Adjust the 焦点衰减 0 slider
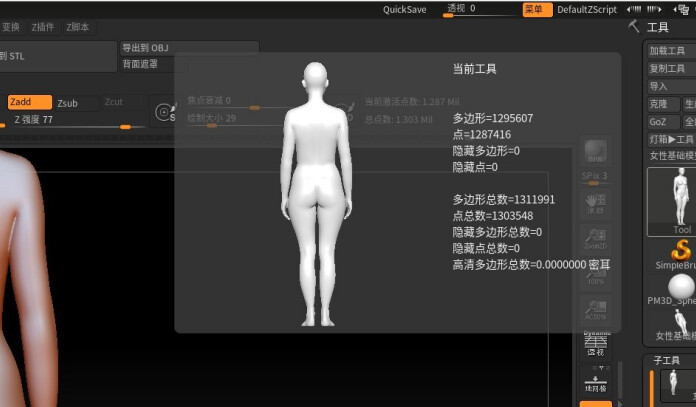 [235, 102]
